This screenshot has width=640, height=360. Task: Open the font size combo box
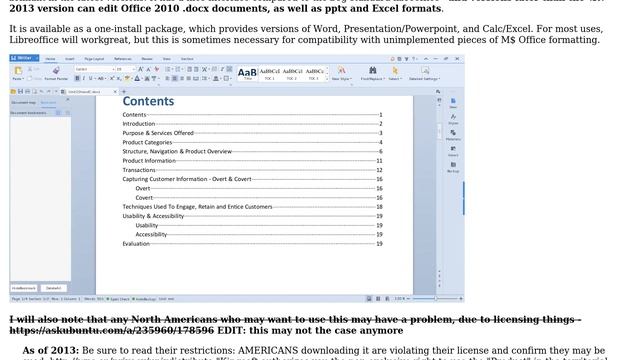(x=126, y=69)
